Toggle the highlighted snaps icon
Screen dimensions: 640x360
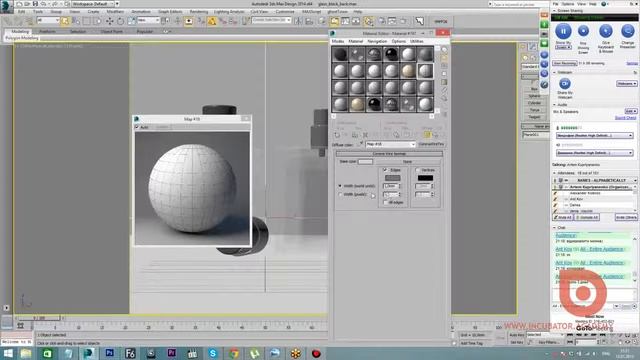(212, 21)
